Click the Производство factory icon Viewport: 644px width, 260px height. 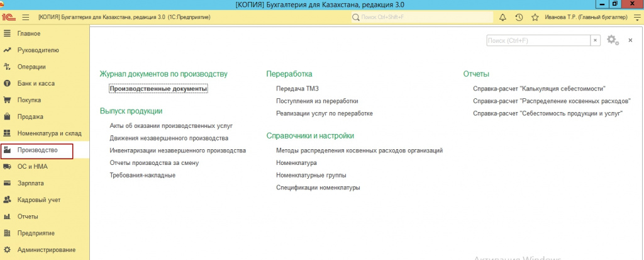click(x=7, y=150)
